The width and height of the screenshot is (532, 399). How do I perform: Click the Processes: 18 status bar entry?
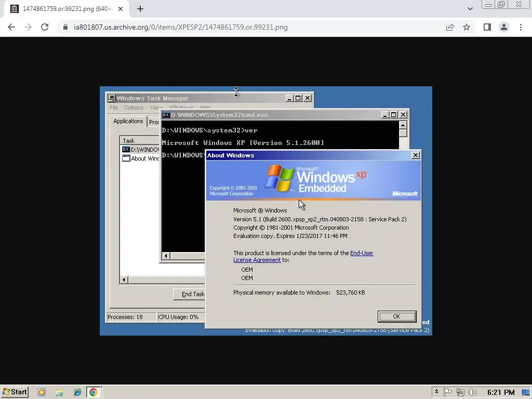point(131,317)
